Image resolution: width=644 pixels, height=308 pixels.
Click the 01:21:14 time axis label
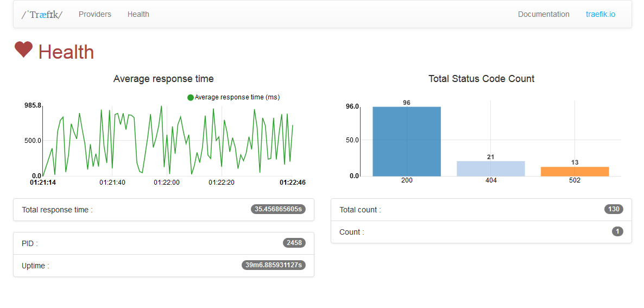pyautogui.click(x=43, y=183)
